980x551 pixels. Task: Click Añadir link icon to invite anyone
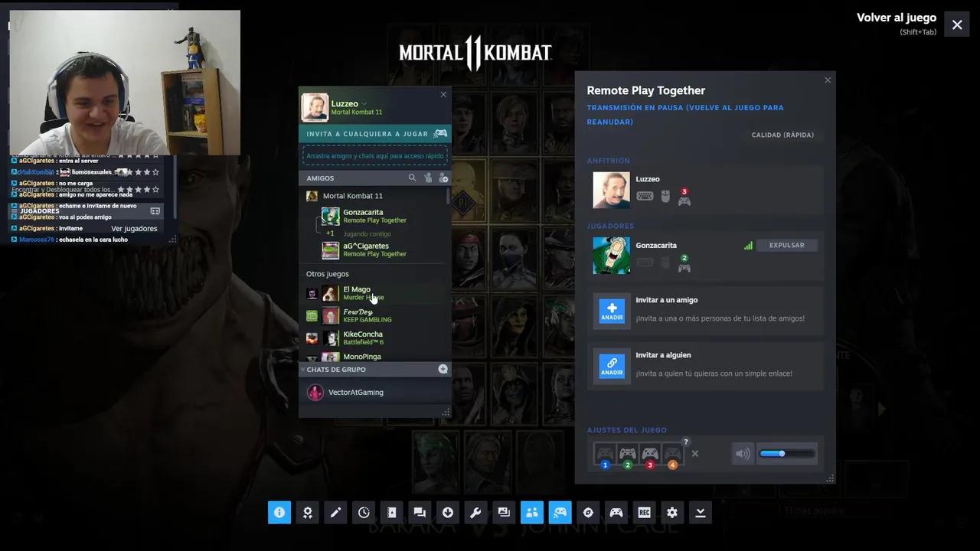tap(612, 367)
